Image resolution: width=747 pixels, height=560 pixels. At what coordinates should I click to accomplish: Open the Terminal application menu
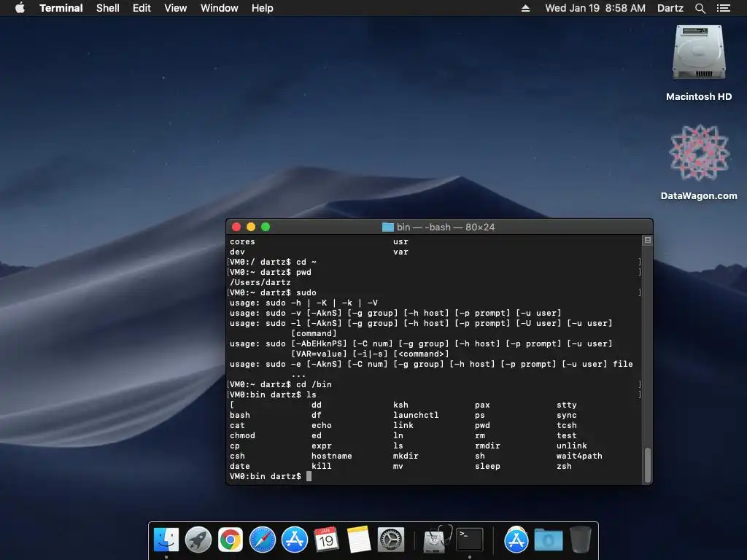click(x=61, y=8)
